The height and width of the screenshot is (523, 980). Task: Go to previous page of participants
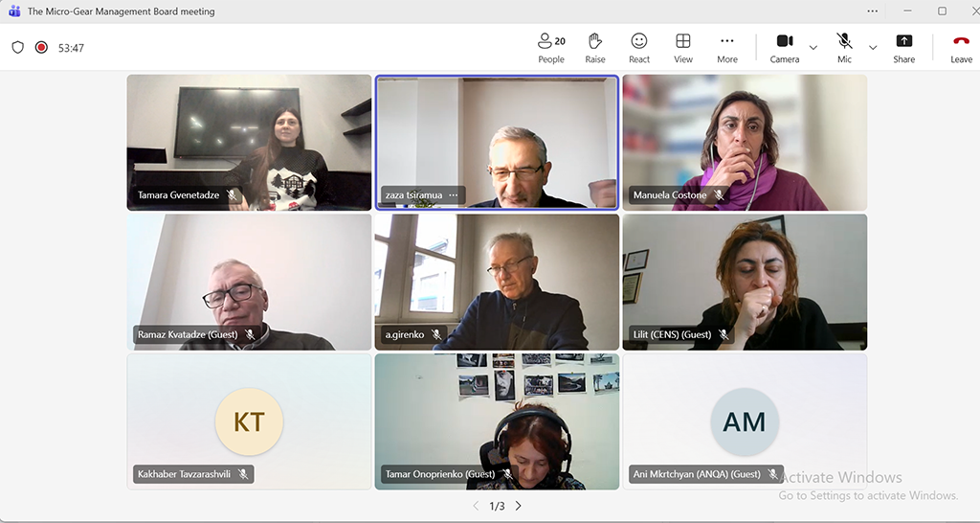tap(476, 506)
